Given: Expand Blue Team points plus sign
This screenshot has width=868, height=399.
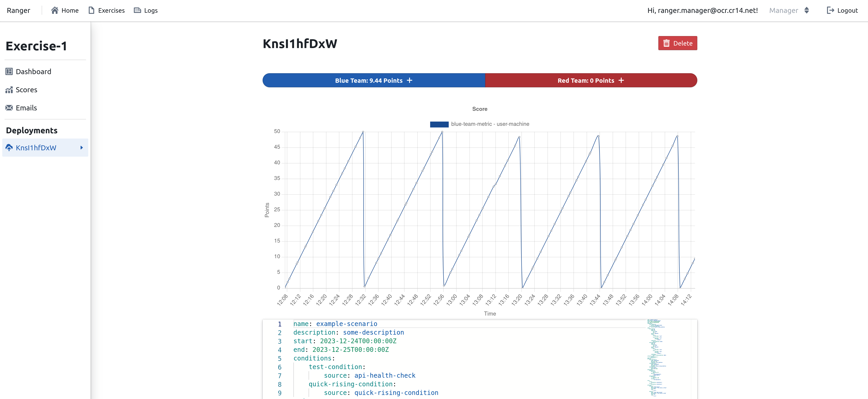Looking at the screenshot, I should (409, 80).
